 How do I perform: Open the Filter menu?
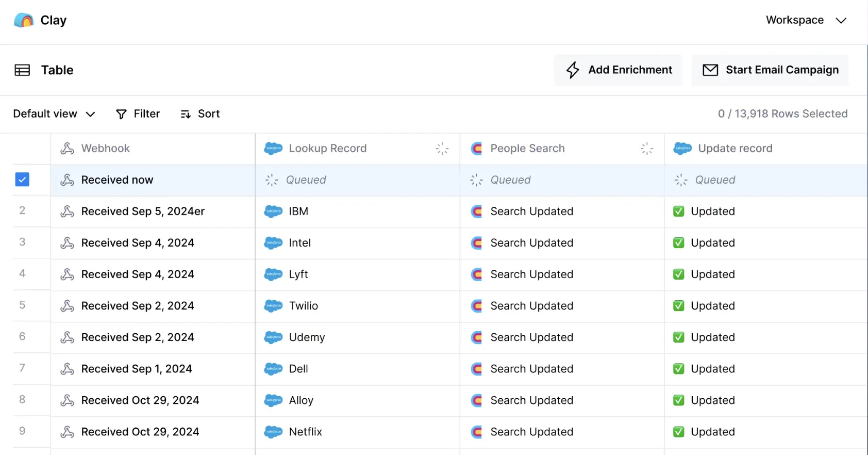click(138, 114)
